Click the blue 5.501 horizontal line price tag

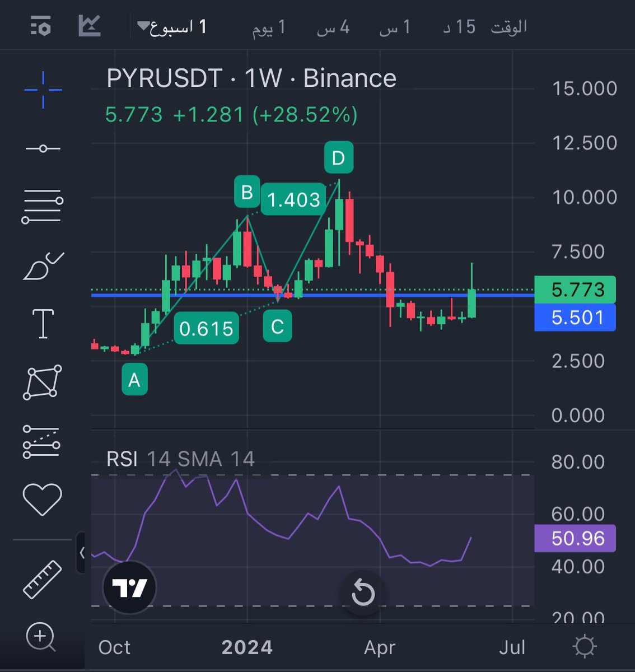[x=575, y=318]
